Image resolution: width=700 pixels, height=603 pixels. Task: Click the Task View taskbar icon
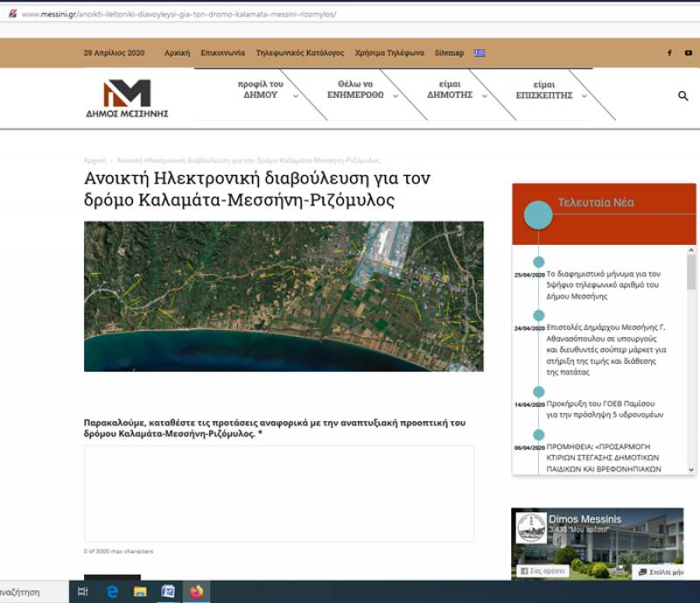tap(82, 592)
